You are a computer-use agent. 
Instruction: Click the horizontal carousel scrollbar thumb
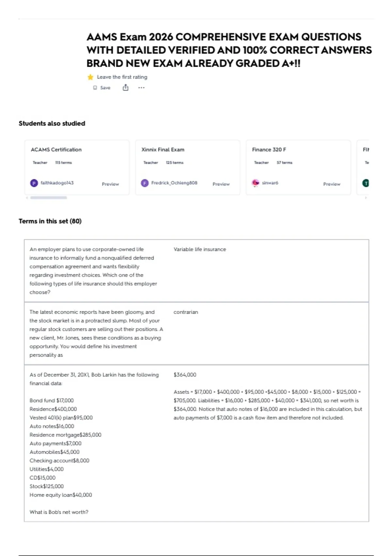point(49,198)
